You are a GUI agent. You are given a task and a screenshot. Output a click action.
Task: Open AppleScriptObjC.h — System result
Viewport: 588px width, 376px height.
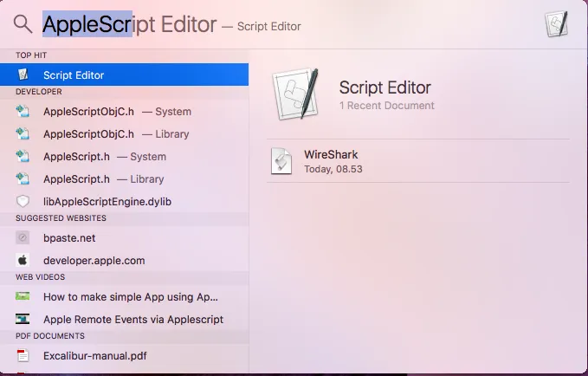[124, 112]
